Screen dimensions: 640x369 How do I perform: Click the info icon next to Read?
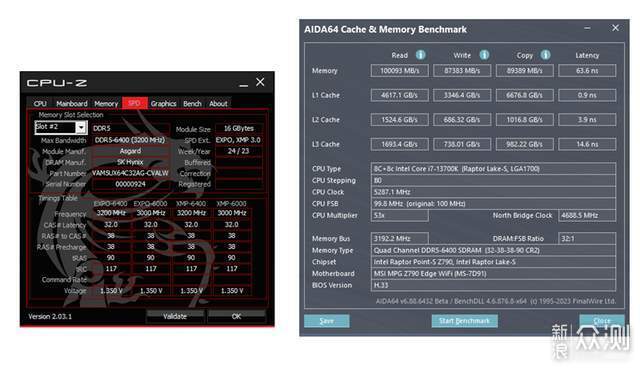click(420, 55)
